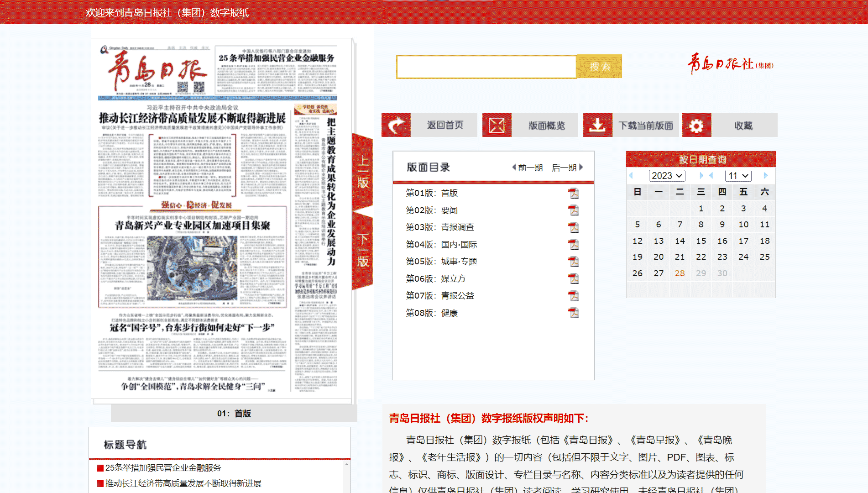
Task: Click 收藏 button
Action: (x=744, y=125)
